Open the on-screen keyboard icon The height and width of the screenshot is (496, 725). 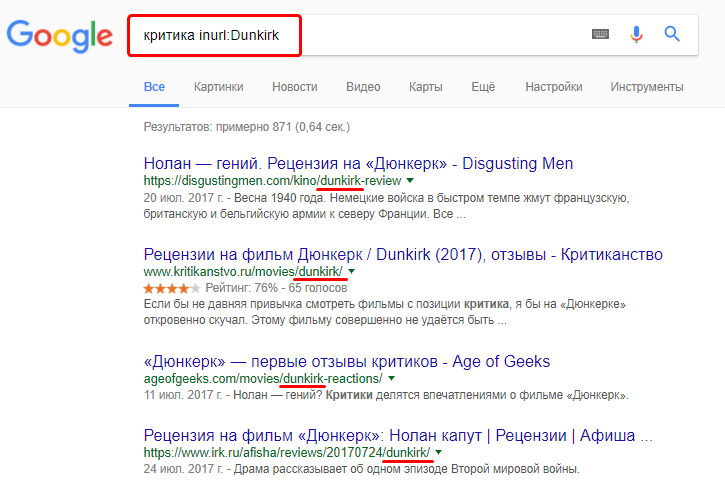tap(600, 34)
